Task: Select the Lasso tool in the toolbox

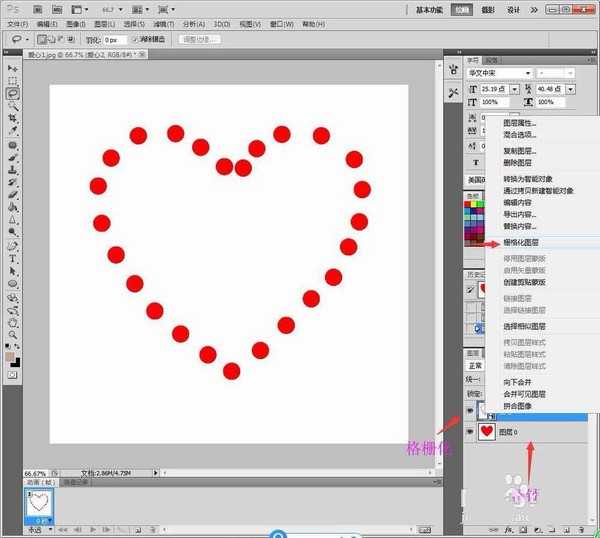Action: [x=13, y=93]
